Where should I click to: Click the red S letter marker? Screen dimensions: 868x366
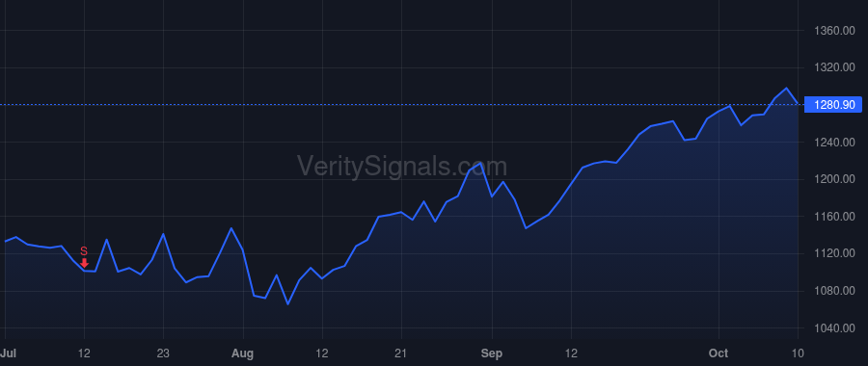tap(84, 251)
